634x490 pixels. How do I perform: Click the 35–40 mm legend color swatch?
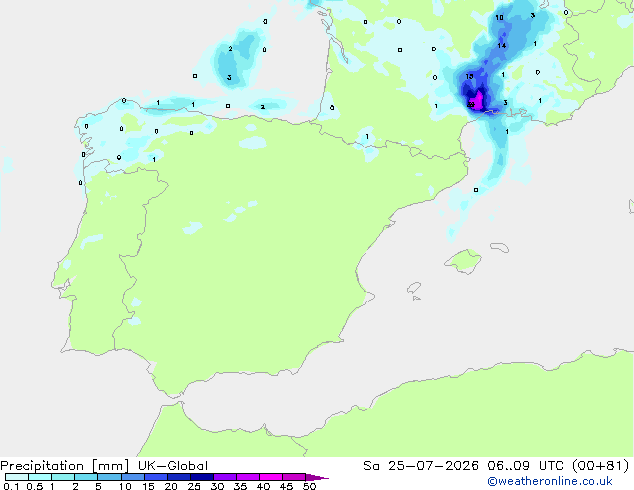click(x=247, y=477)
